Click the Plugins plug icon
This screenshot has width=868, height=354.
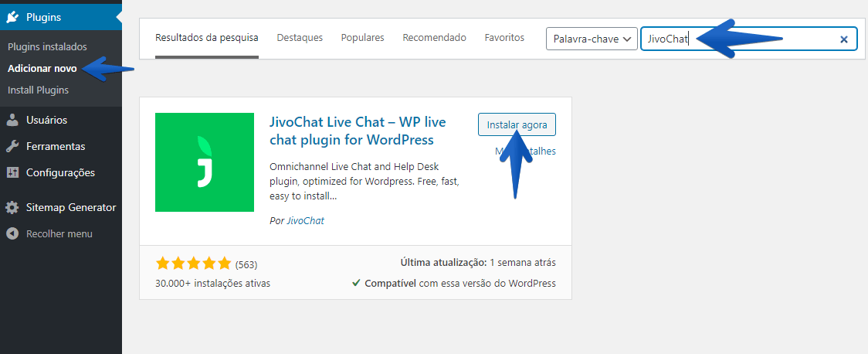coord(12,17)
